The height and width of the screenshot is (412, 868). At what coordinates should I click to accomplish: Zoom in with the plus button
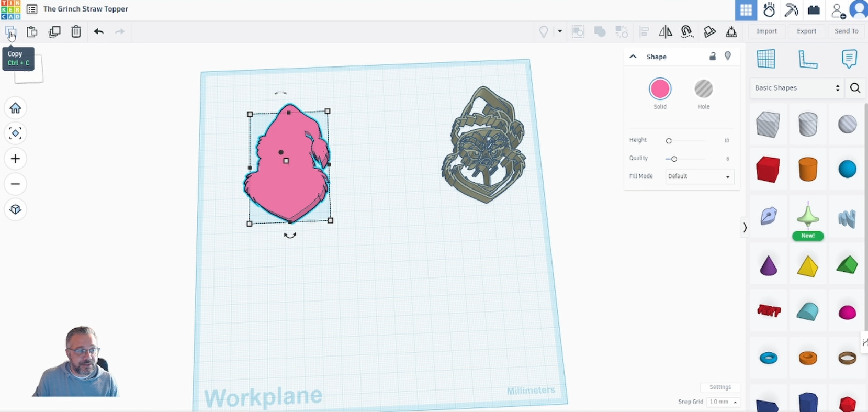pos(15,159)
